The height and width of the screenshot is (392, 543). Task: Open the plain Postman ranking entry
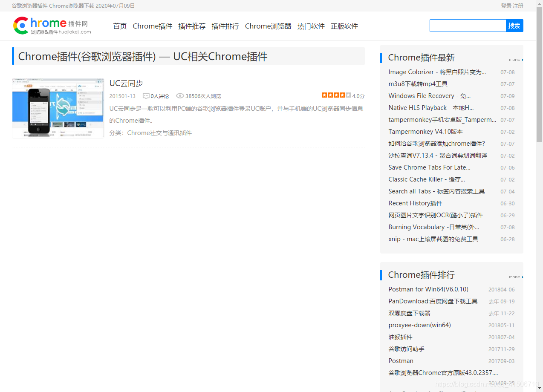[401, 361]
